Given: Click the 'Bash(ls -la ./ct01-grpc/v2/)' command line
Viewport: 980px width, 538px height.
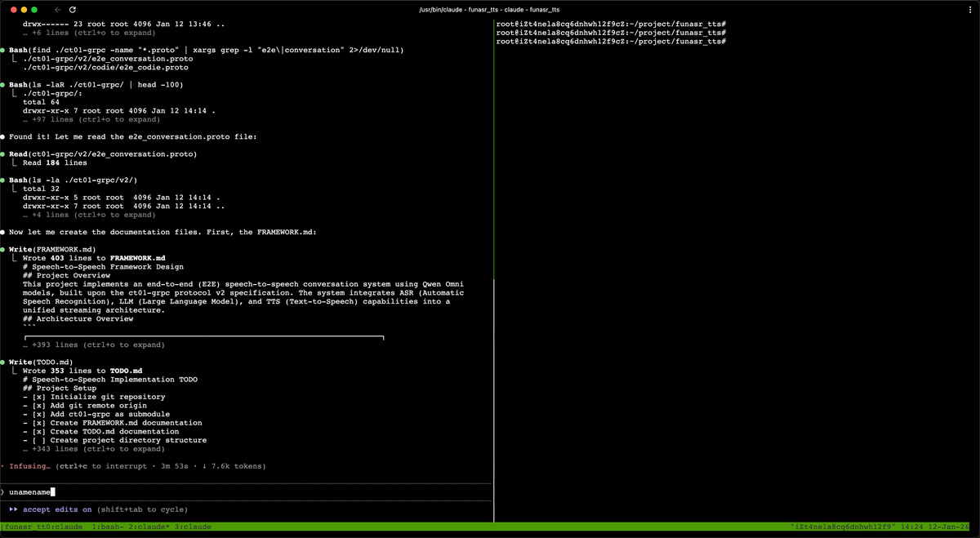Looking at the screenshot, I should tap(73, 180).
